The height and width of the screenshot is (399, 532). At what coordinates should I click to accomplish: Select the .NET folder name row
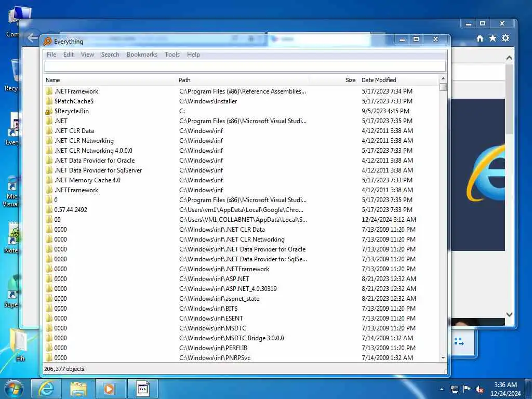click(x=61, y=121)
